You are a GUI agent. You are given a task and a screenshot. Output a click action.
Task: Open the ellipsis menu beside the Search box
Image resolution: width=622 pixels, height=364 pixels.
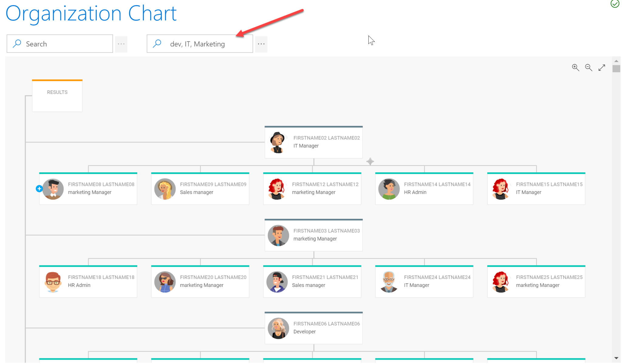[121, 44]
